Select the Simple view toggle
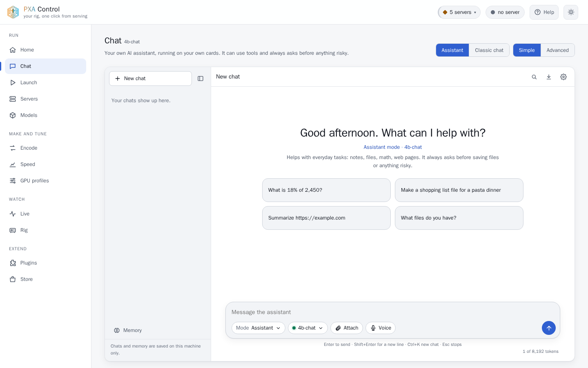This screenshot has height=368, width=588. pos(527,50)
